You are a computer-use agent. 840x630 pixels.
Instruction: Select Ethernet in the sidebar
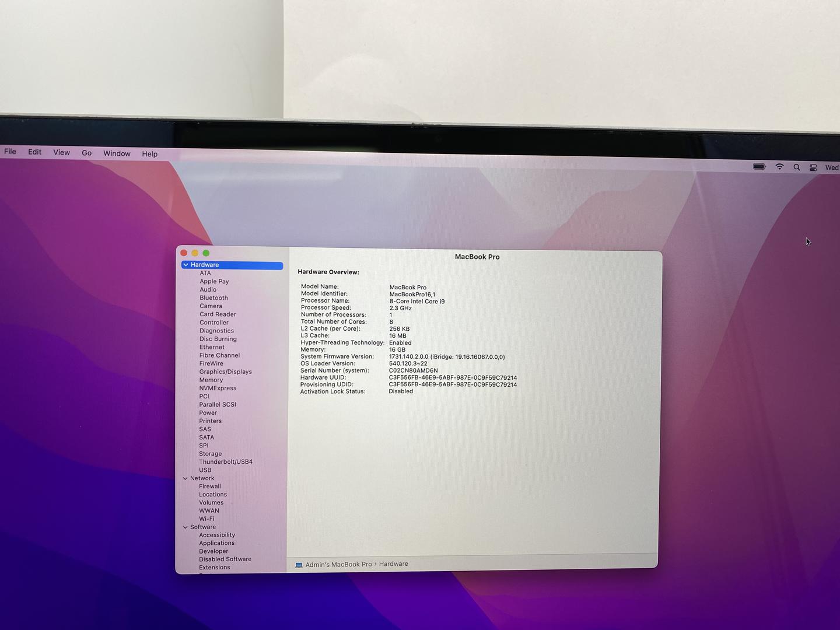point(212,346)
